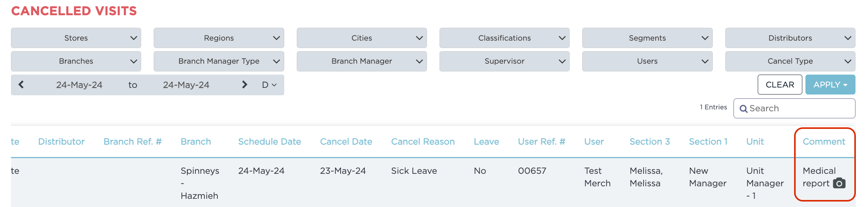Click the APPLY button
Image resolution: width=868 pixels, height=207 pixels.
click(x=830, y=85)
